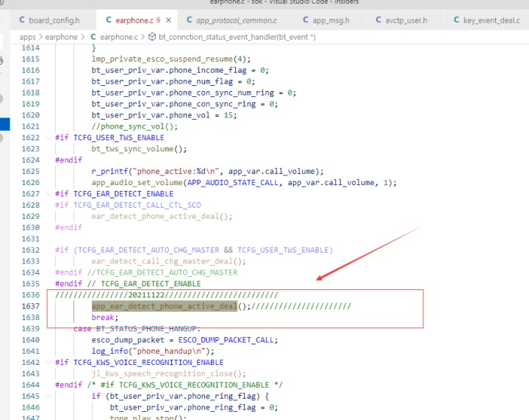Collapse the #if fold at line 1627
This screenshot has height=420, width=529.
(48, 194)
